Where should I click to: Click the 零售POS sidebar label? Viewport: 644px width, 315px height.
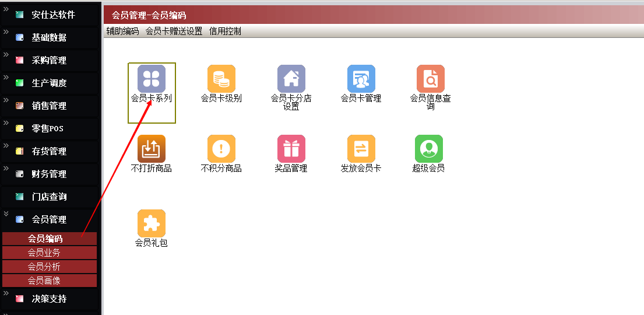click(48, 128)
